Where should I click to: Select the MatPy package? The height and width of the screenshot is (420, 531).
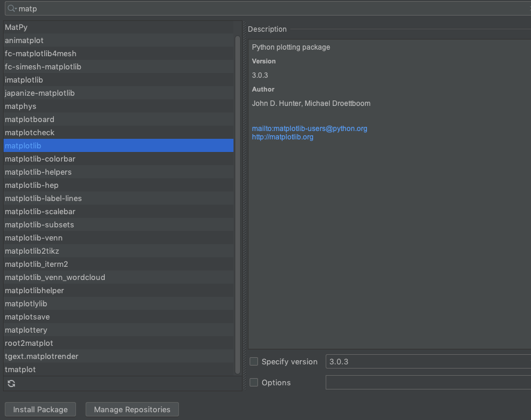point(119,28)
